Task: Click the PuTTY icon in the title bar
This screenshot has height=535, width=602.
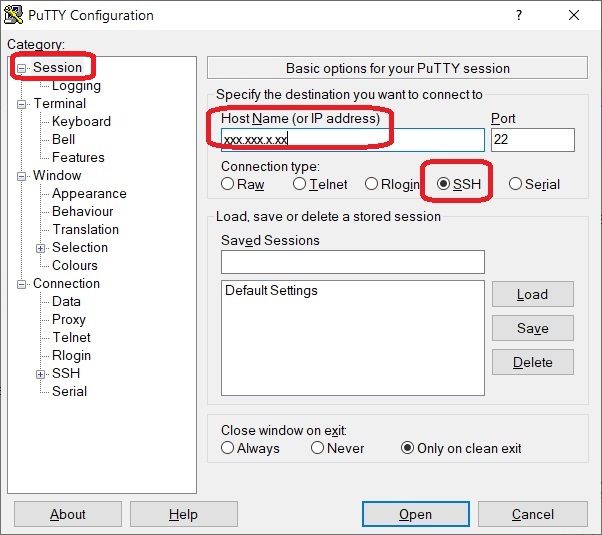Action: click(13, 15)
